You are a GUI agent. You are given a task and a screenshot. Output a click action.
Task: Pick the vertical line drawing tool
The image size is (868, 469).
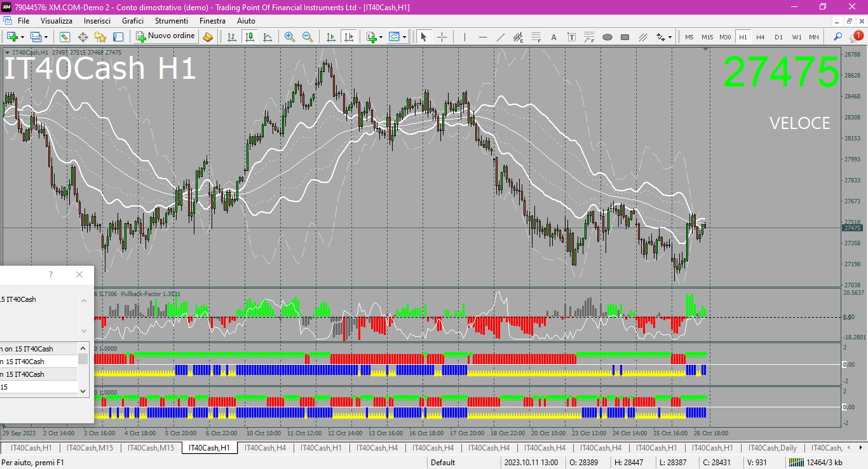click(x=465, y=37)
